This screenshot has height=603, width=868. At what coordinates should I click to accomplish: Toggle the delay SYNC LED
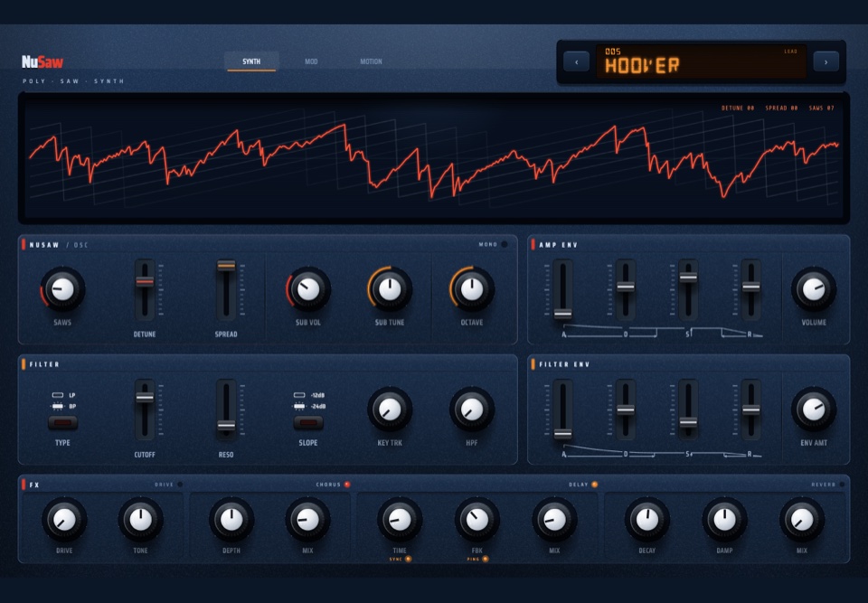pyautogui.click(x=408, y=560)
